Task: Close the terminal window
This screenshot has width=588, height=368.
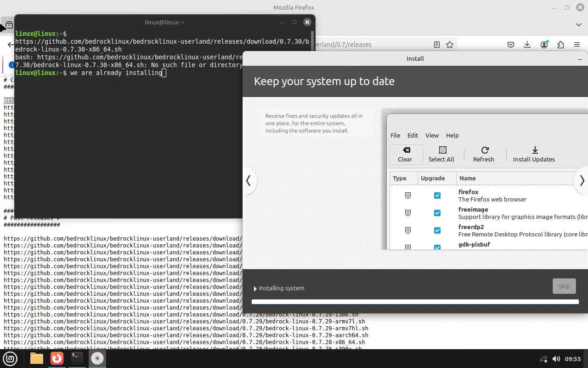Action: click(x=307, y=22)
